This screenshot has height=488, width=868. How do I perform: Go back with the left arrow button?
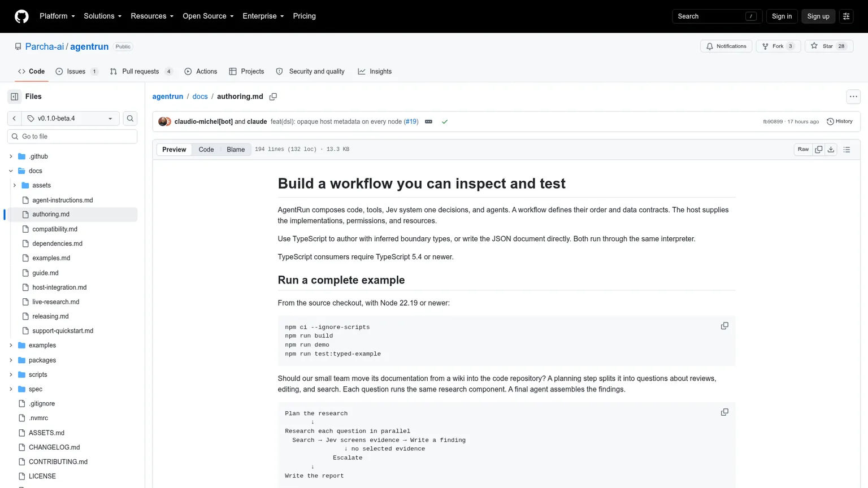[x=14, y=119]
